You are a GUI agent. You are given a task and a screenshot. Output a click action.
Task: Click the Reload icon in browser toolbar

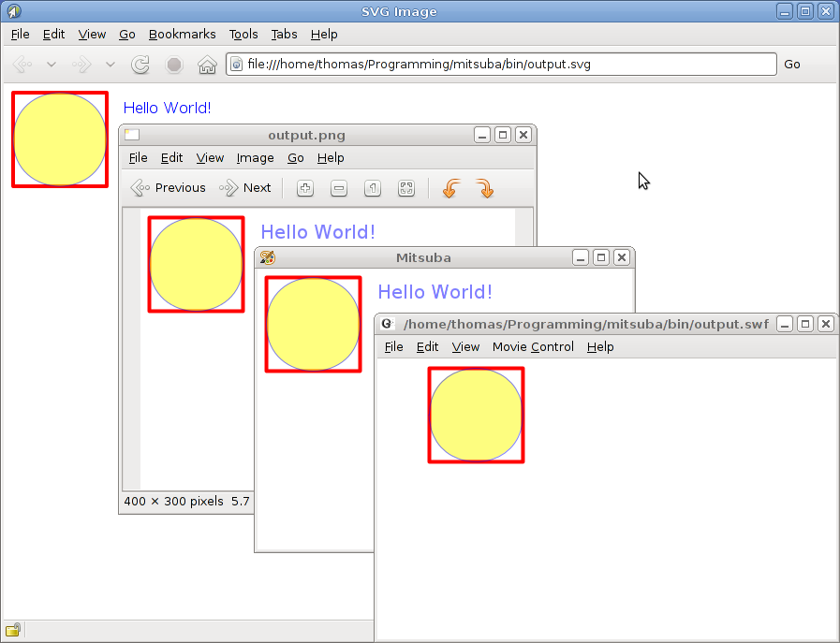140,65
